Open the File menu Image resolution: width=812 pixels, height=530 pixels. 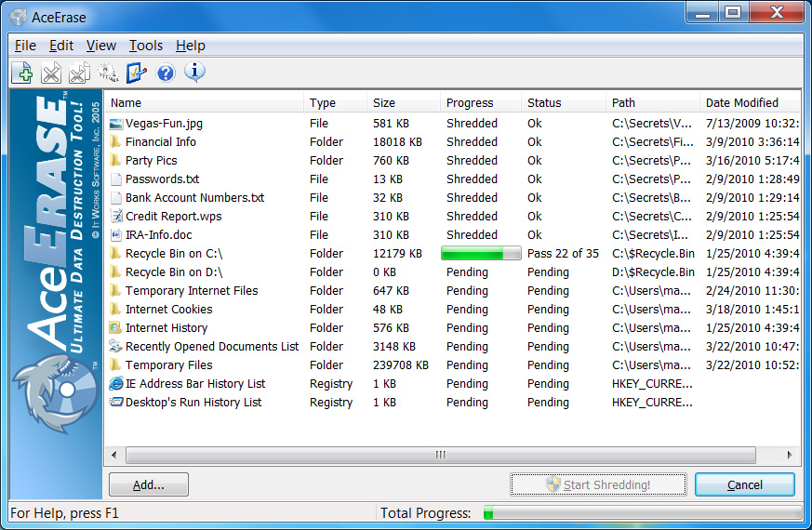[x=25, y=46]
